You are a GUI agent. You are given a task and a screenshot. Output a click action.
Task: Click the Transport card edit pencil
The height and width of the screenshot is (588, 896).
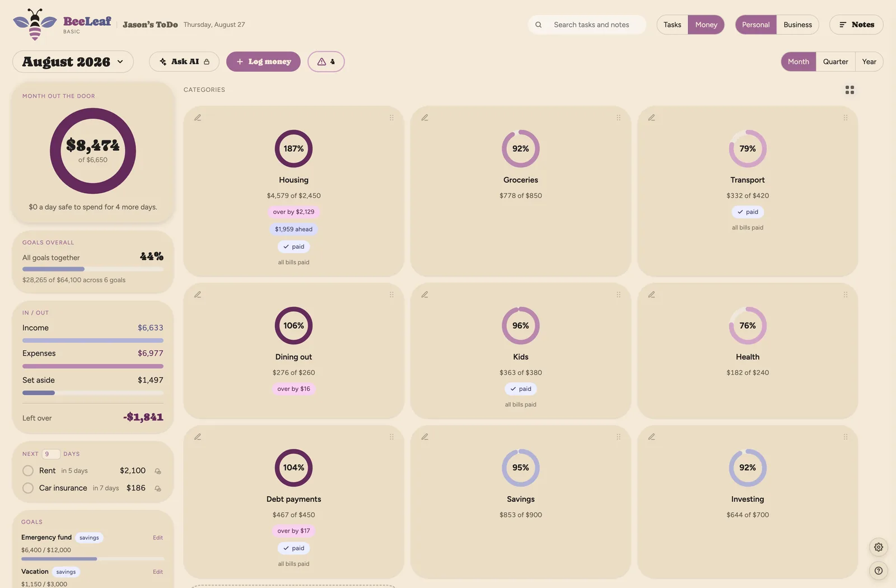click(x=651, y=118)
